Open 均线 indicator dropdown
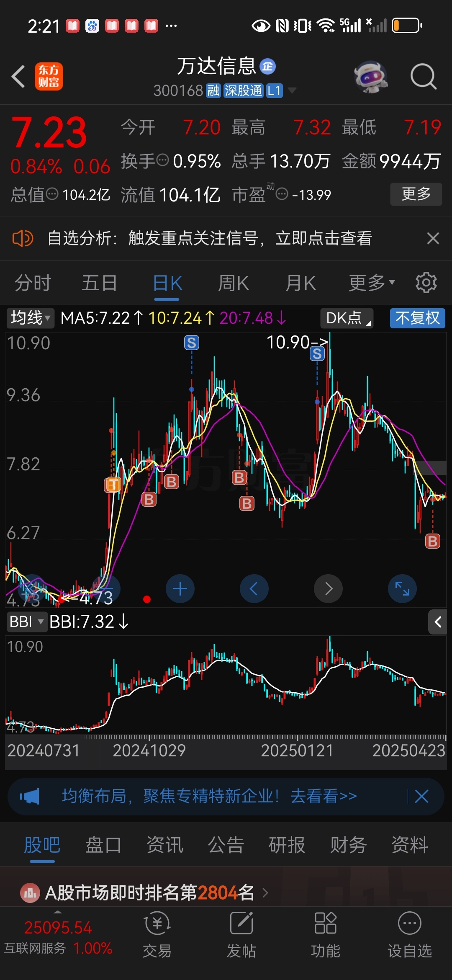Image resolution: width=452 pixels, height=980 pixels. point(30,318)
